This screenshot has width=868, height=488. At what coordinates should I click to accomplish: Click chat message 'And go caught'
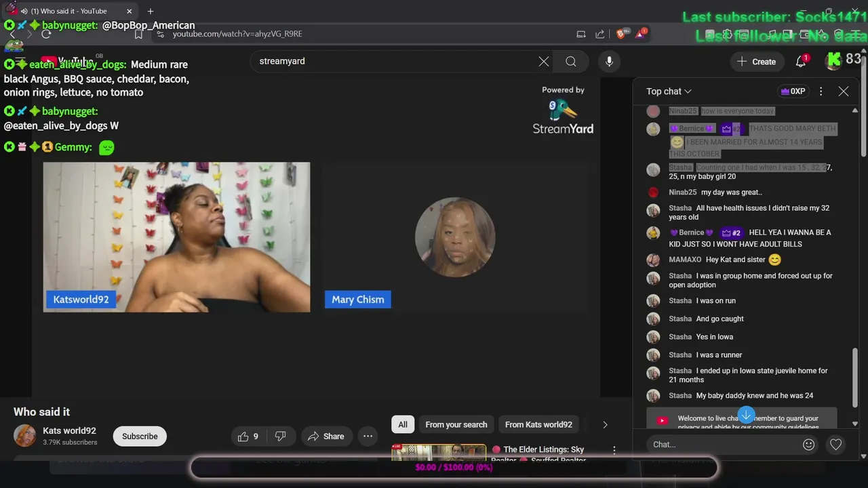click(720, 319)
